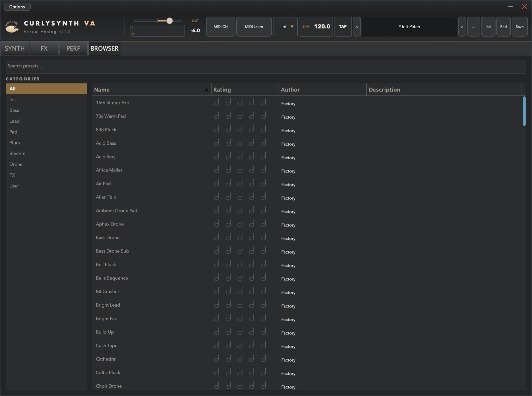Viewport: 532px width, 396px height.
Task: Filter by the Pluck category
Action: coord(46,143)
